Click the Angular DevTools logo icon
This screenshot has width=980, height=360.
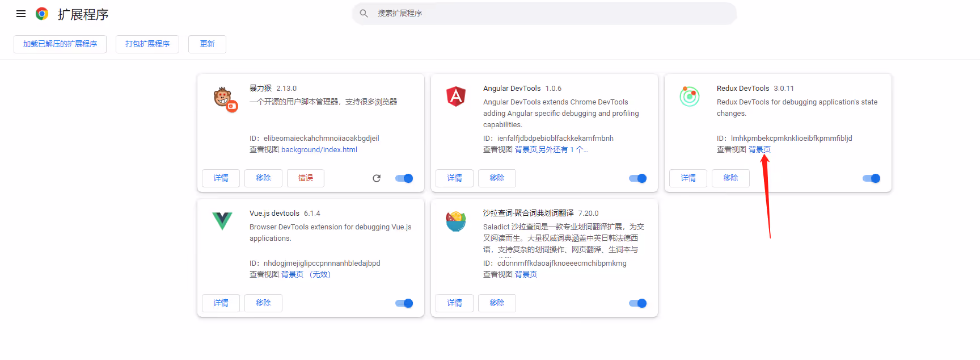click(x=456, y=97)
